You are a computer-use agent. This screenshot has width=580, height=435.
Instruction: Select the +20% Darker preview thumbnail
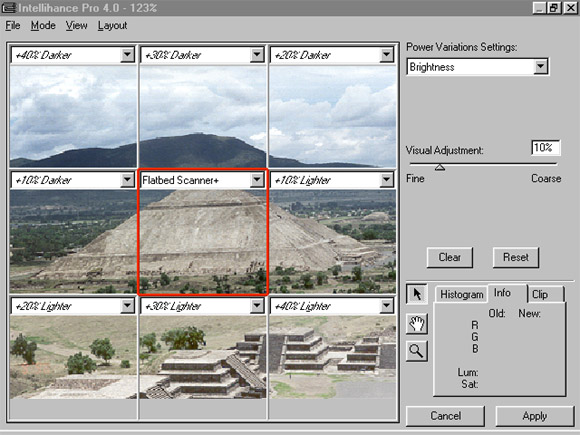[333, 116]
